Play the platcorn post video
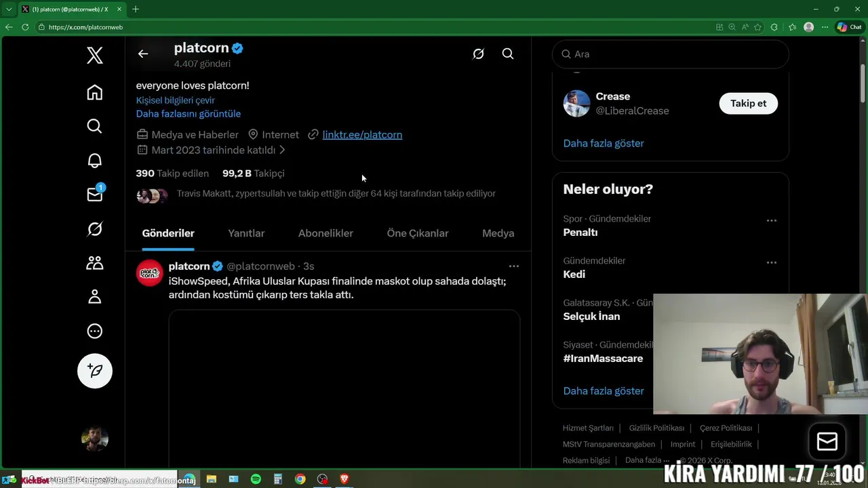Screen dimensions: 868x488 (x=344, y=388)
